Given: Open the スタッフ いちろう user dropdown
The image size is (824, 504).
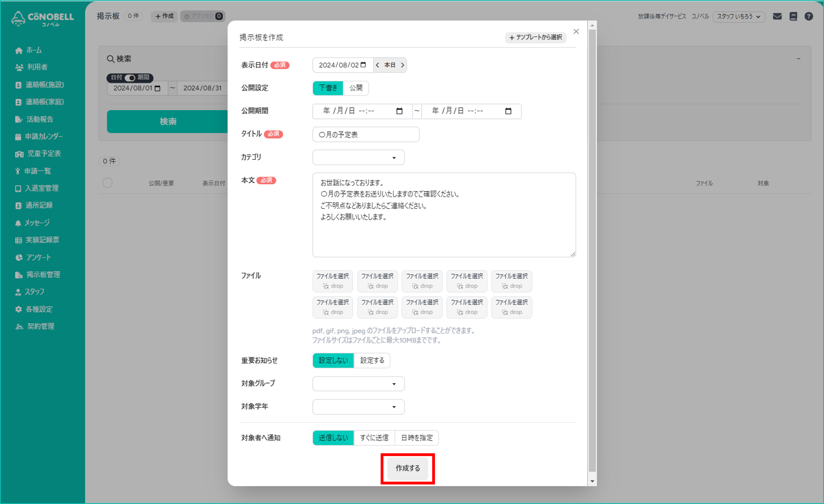Looking at the screenshot, I should coord(739,16).
